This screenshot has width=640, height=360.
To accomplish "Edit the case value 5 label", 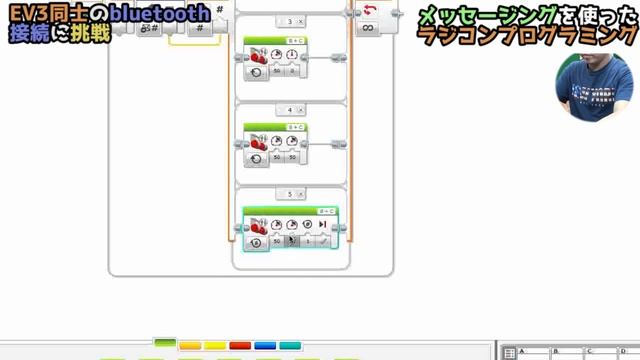I will pos(290,194).
